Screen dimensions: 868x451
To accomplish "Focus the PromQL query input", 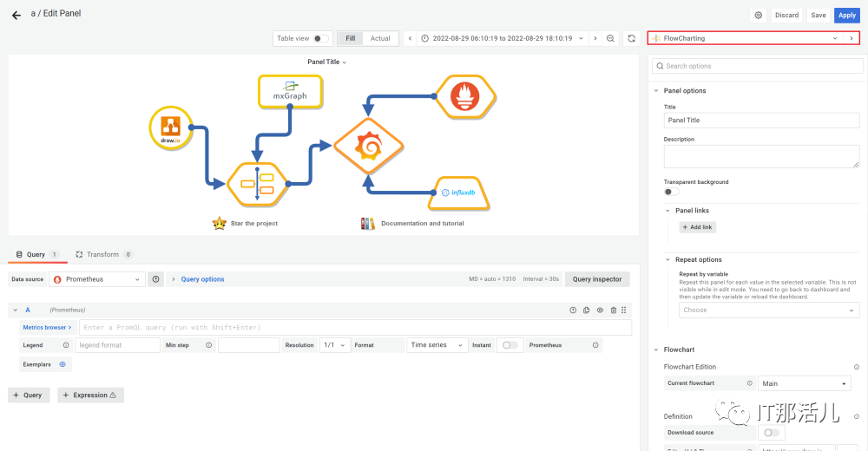I will point(355,327).
